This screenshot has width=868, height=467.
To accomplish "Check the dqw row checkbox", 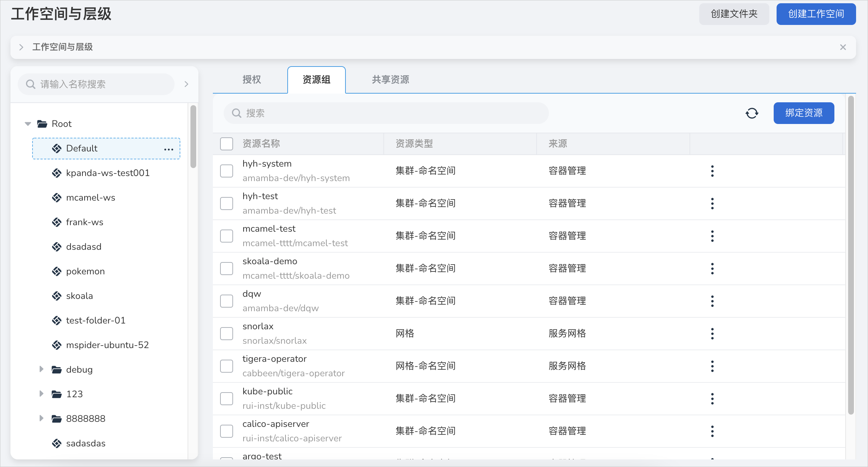I will click(227, 301).
